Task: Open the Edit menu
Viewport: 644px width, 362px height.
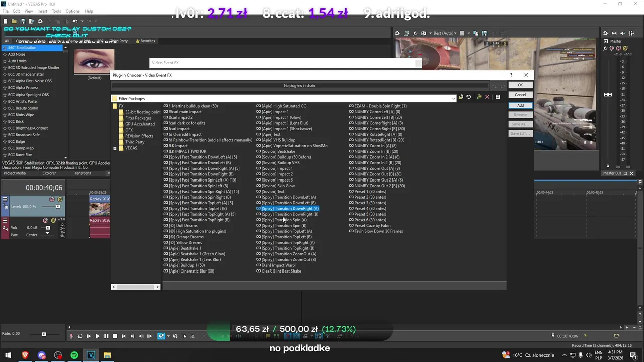Action: 17,11
